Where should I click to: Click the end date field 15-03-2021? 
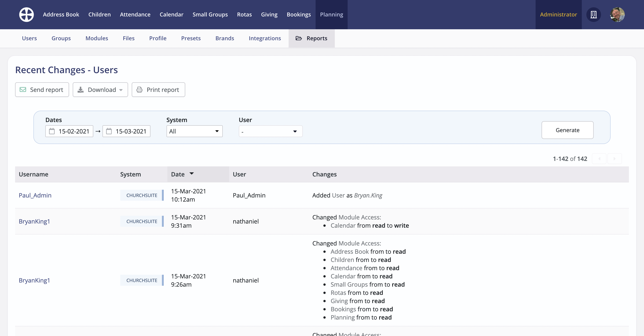click(x=131, y=131)
